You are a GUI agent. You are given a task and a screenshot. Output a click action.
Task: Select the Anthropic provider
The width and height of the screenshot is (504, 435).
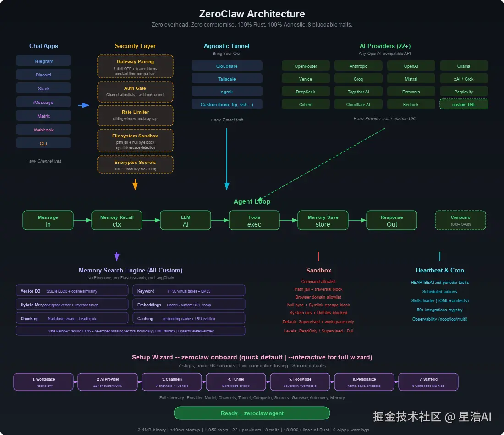pyautogui.click(x=358, y=65)
